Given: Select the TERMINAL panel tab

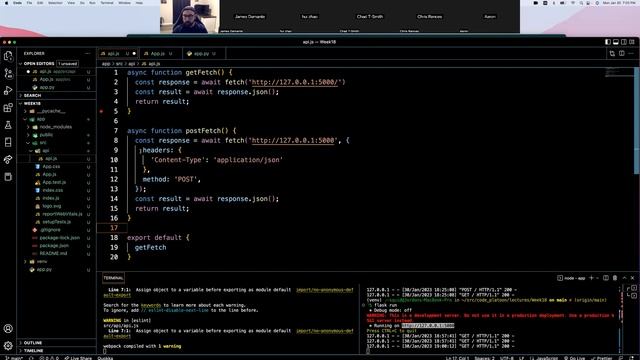Looking at the screenshot, I should point(113,278).
